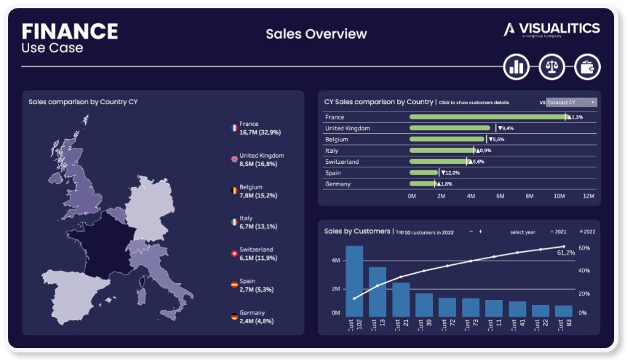The image size is (630, 364).
Task: Open the balance scale icon page
Action: pyautogui.click(x=552, y=67)
